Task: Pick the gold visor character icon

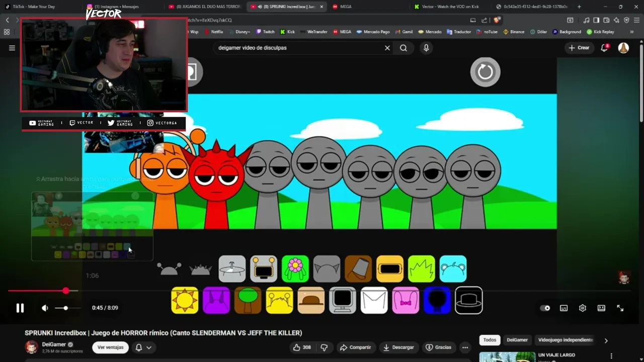Action: click(x=390, y=269)
